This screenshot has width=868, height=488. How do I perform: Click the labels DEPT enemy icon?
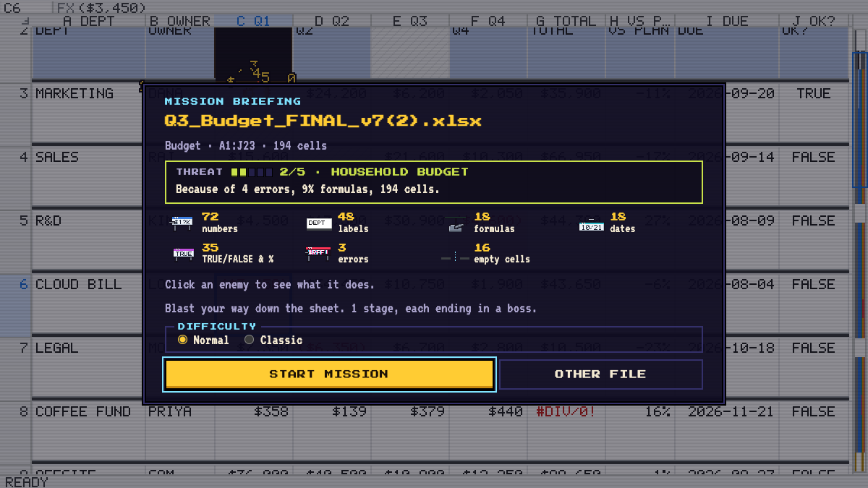(x=318, y=223)
